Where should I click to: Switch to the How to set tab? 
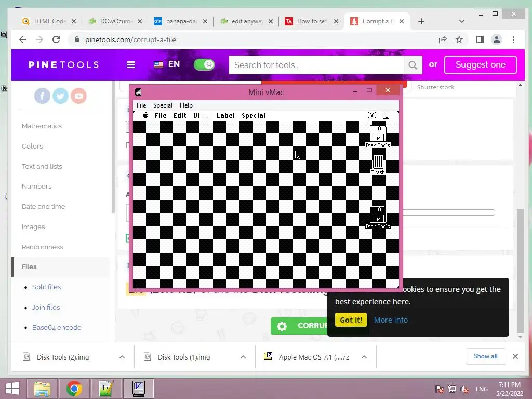pyautogui.click(x=312, y=21)
